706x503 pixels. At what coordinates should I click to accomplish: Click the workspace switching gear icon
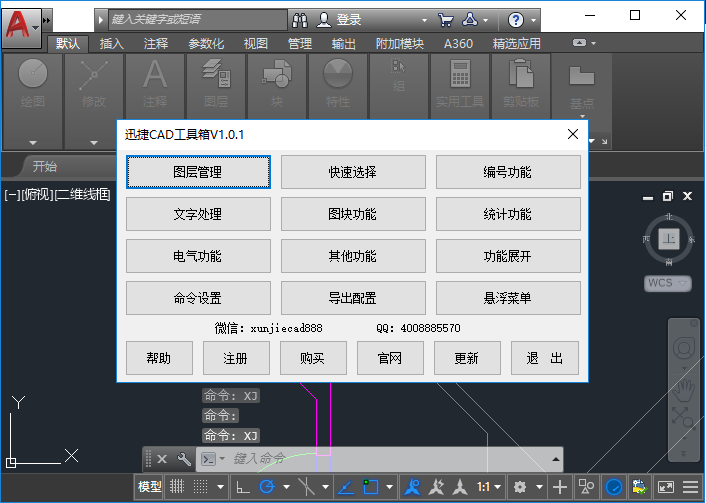point(520,487)
